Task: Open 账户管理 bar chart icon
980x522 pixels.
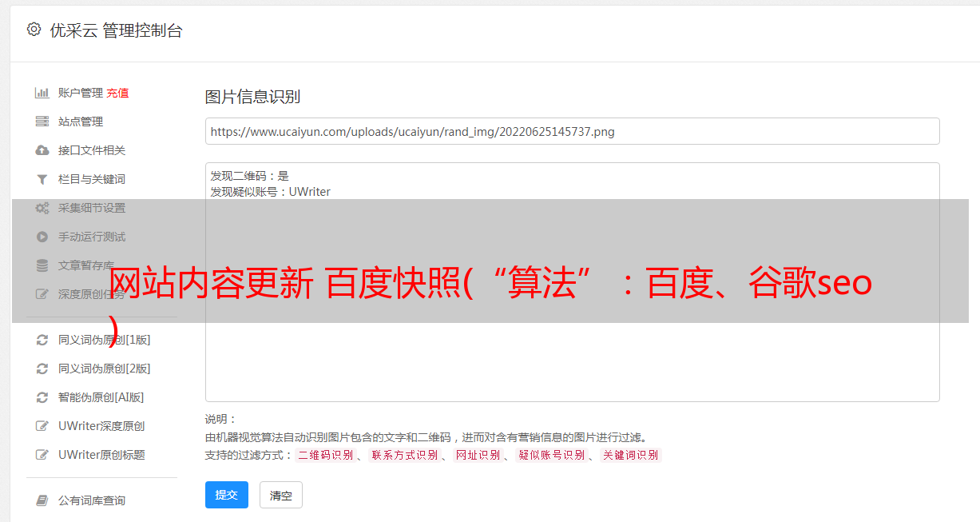Action: click(x=42, y=93)
